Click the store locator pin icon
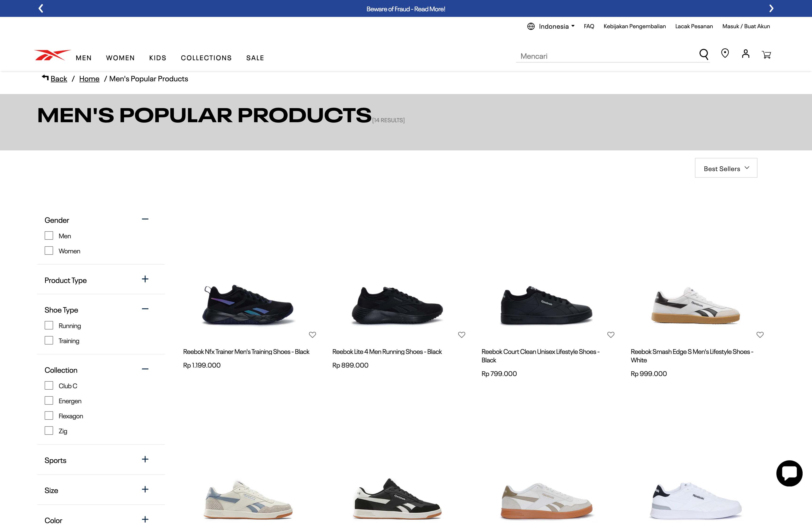 (x=725, y=53)
